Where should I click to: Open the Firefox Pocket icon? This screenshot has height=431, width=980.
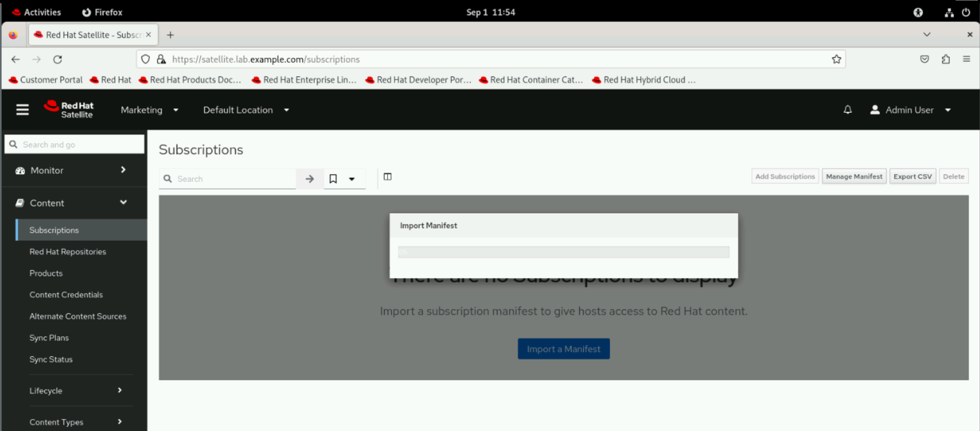coord(924,59)
